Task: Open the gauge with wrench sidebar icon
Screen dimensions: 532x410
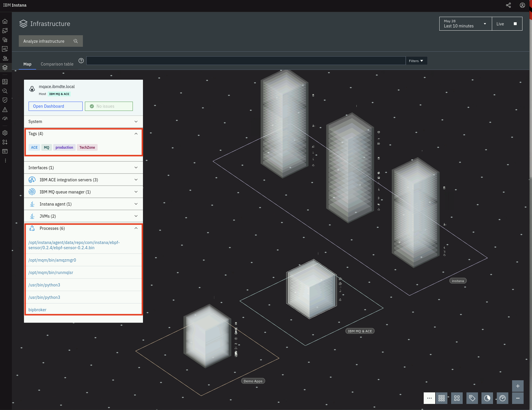Action: [5, 119]
